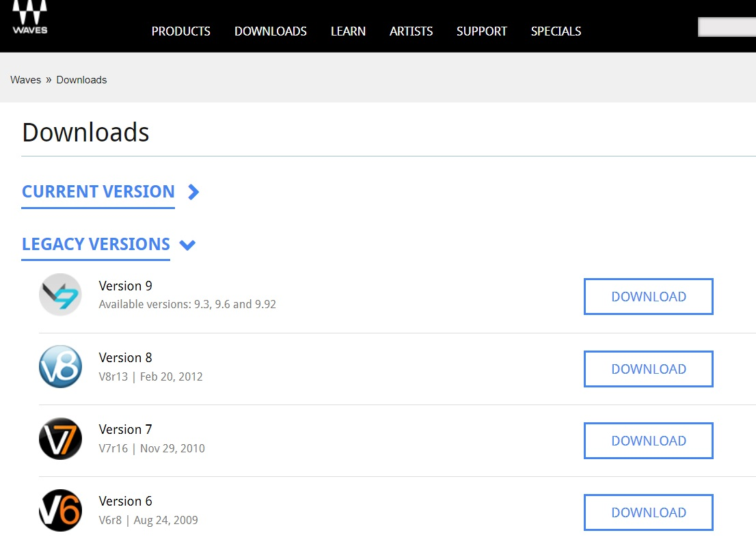Click the Waves breadcrumb link
The image size is (756, 548).
pos(26,80)
